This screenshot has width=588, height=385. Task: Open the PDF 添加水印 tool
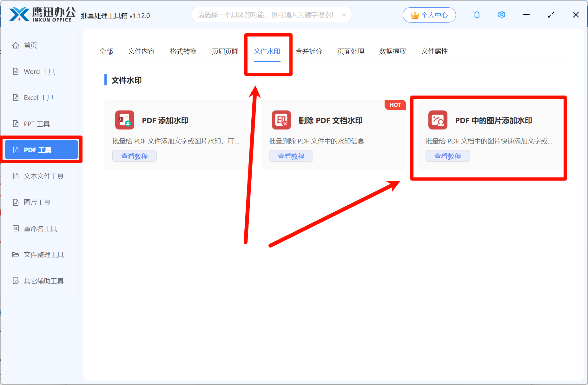coord(165,120)
